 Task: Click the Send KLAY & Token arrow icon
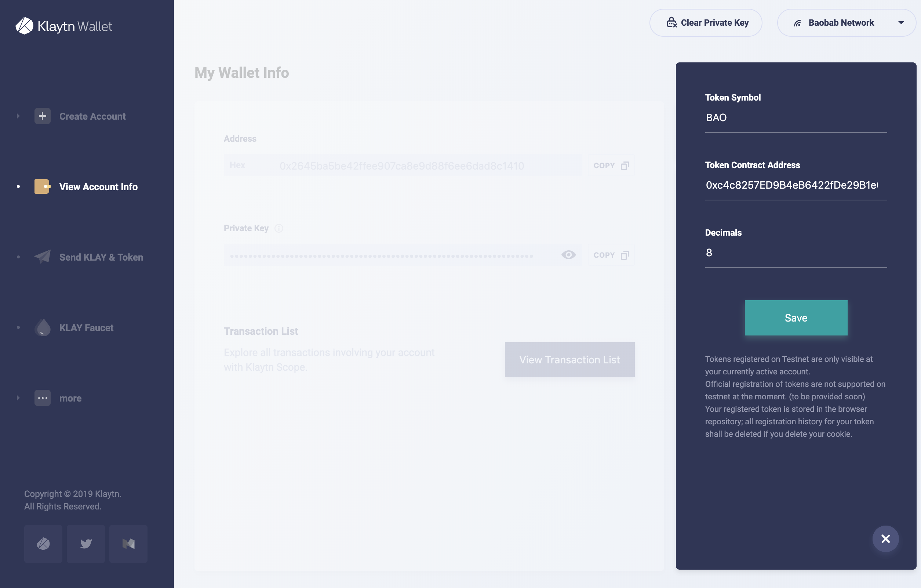pyautogui.click(x=41, y=257)
